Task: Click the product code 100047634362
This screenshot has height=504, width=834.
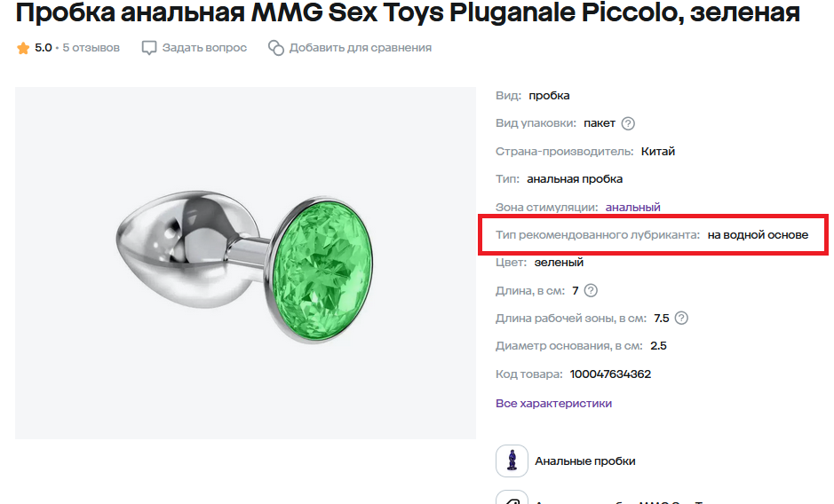Action: pos(610,374)
